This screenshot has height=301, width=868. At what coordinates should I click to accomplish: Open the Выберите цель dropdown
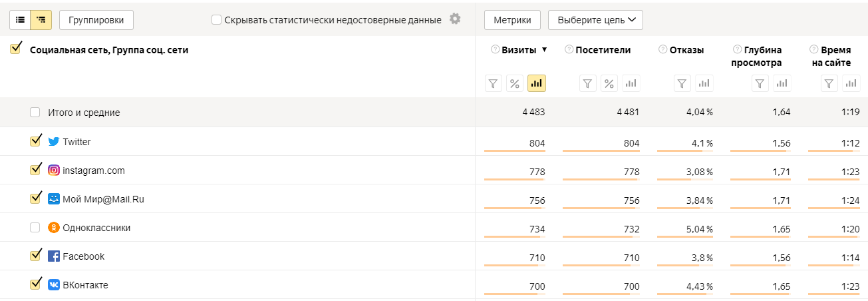click(595, 20)
